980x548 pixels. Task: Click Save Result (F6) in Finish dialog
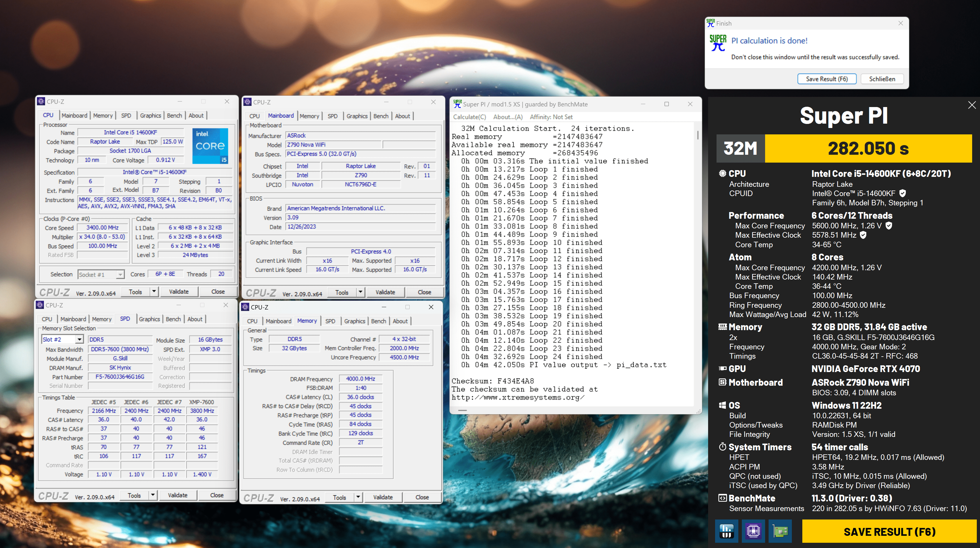coord(827,79)
